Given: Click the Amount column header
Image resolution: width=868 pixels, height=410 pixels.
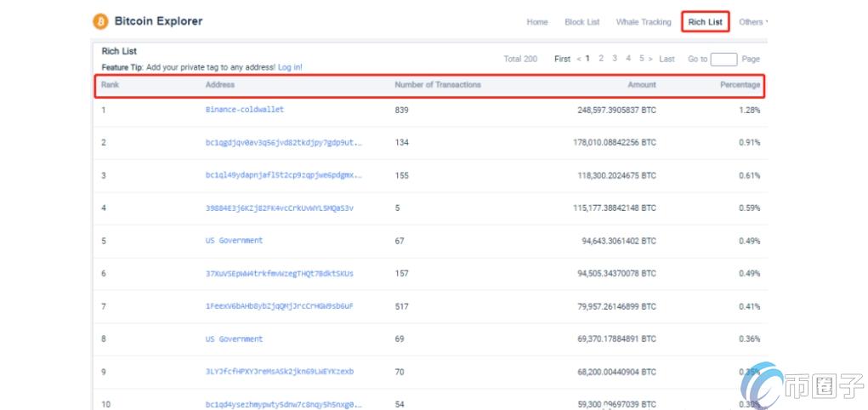Looking at the screenshot, I should [x=642, y=85].
